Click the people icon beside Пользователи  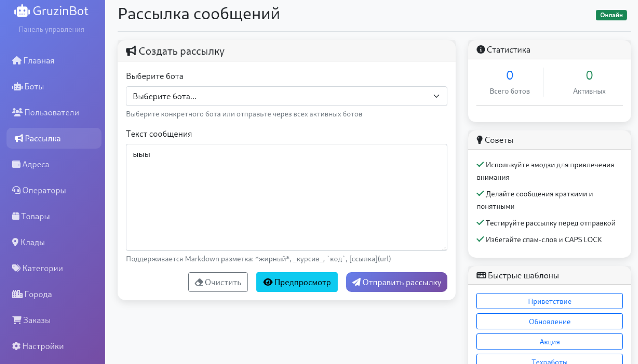click(17, 112)
